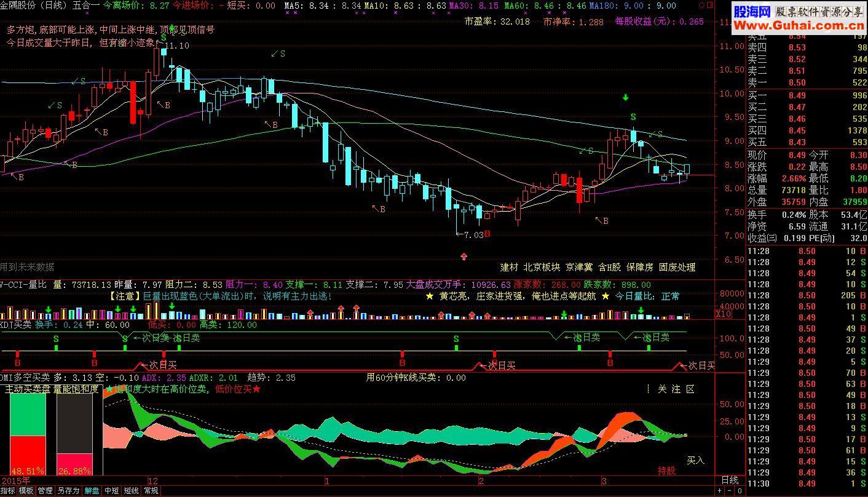Image resolution: width=868 pixels, height=497 pixels.
Task: Click the 持股 signal label
Action: [x=666, y=471]
